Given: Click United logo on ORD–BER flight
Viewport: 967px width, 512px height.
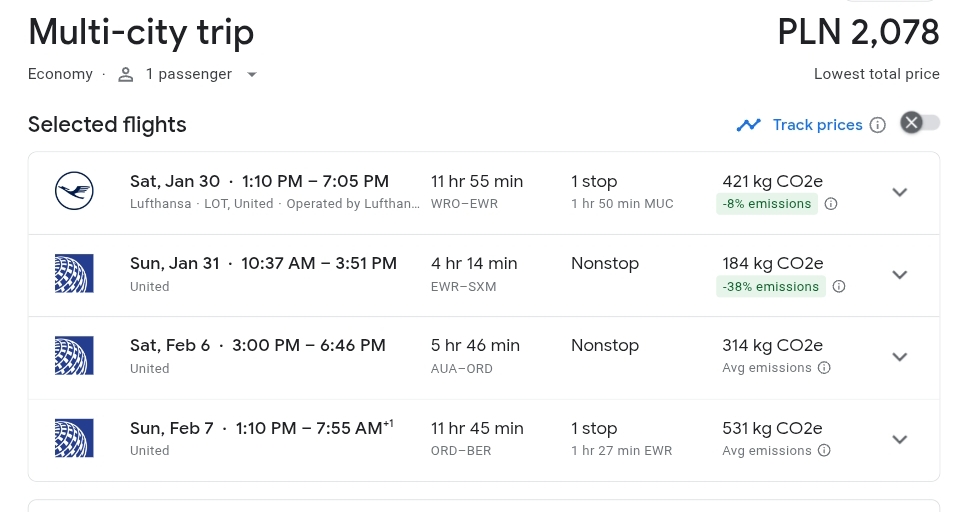Looking at the screenshot, I should click(x=74, y=438).
